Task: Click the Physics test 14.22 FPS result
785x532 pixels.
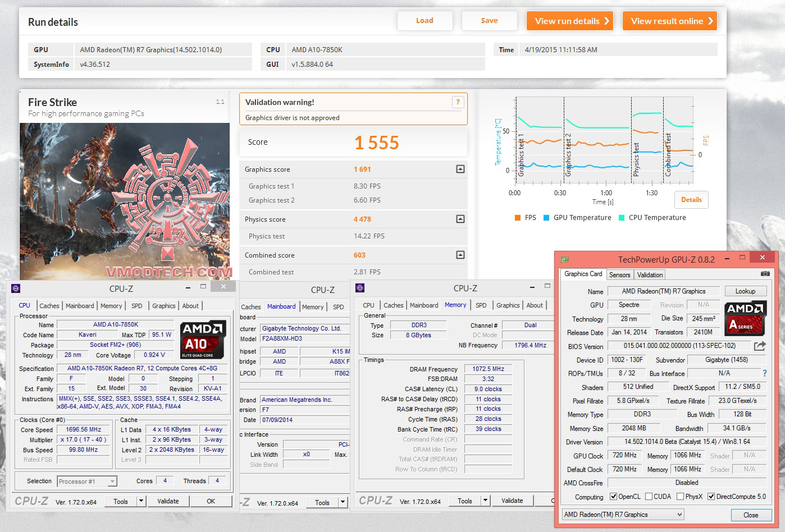Action: pyautogui.click(x=369, y=236)
